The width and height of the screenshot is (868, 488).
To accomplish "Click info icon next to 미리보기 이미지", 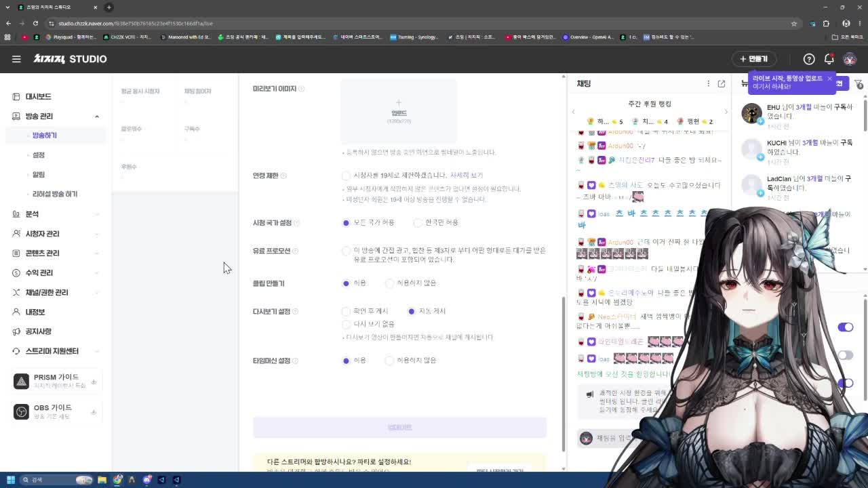I will click(302, 89).
